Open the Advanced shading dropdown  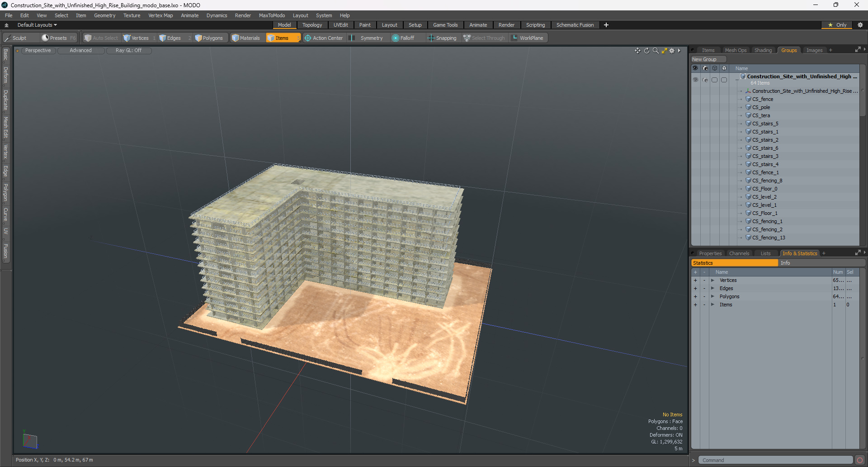point(80,51)
